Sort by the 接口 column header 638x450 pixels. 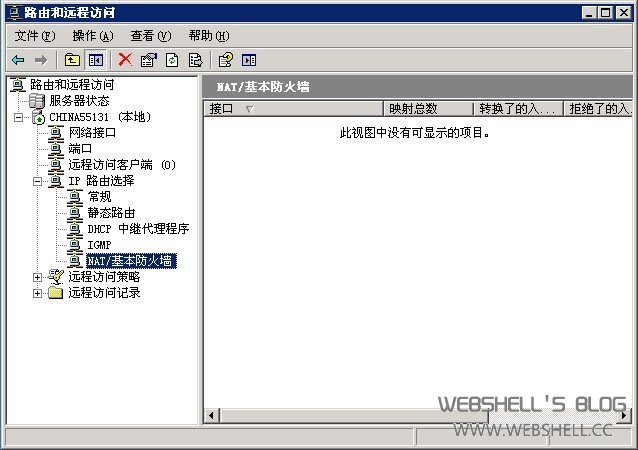[293, 109]
